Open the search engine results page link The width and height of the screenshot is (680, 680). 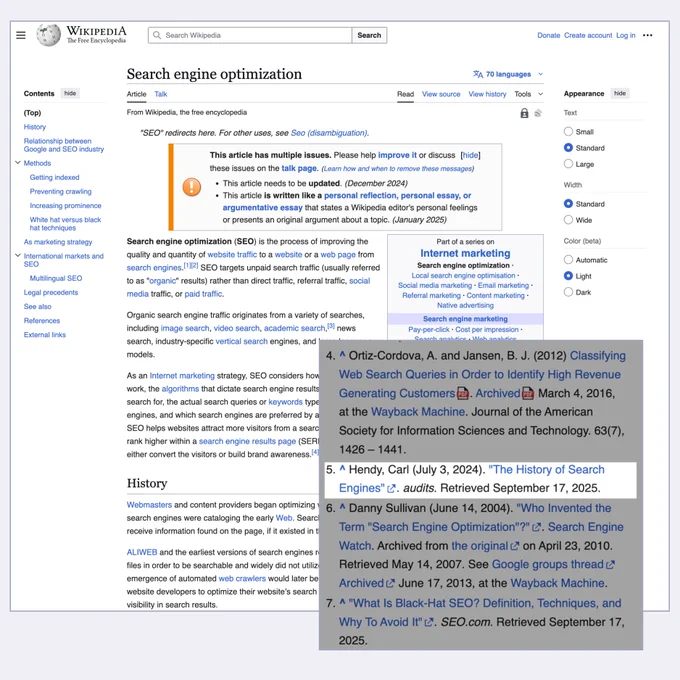tap(247, 441)
